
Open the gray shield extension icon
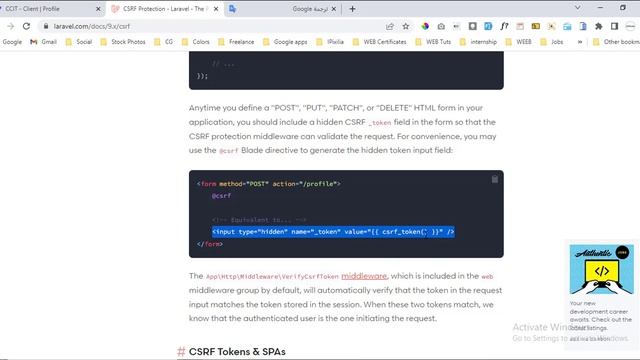point(473,26)
